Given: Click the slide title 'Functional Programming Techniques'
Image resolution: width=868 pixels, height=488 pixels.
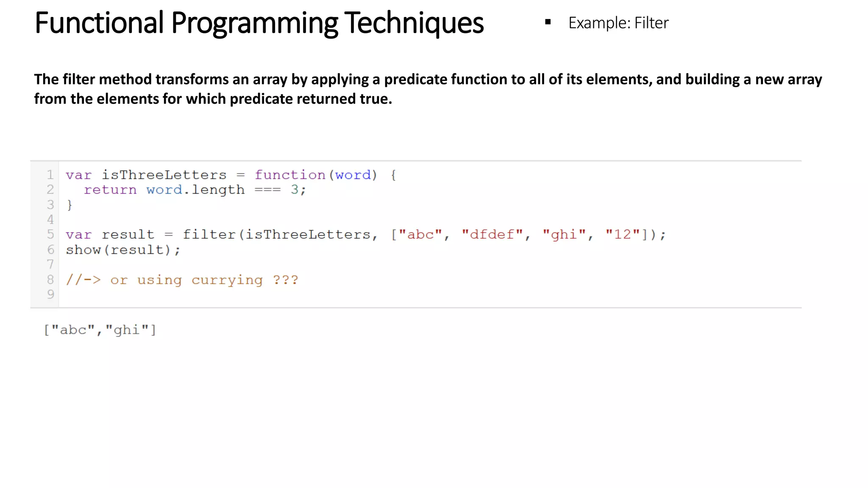Looking at the screenshot, I should (x=259, y=23).
